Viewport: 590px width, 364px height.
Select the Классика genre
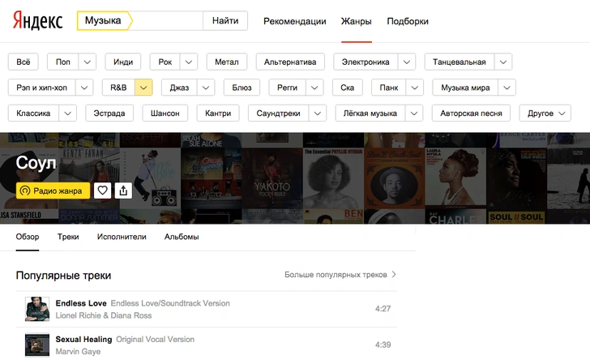click(x=33, y=113)
